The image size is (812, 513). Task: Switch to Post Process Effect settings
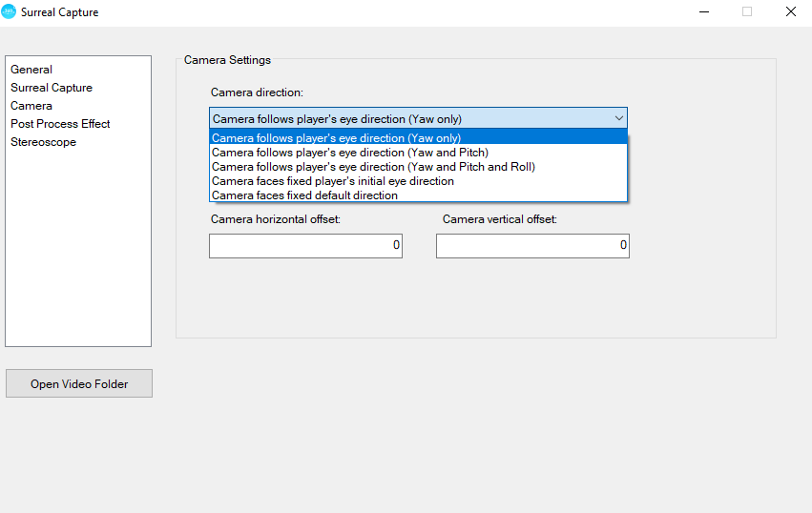click(60, 124)
